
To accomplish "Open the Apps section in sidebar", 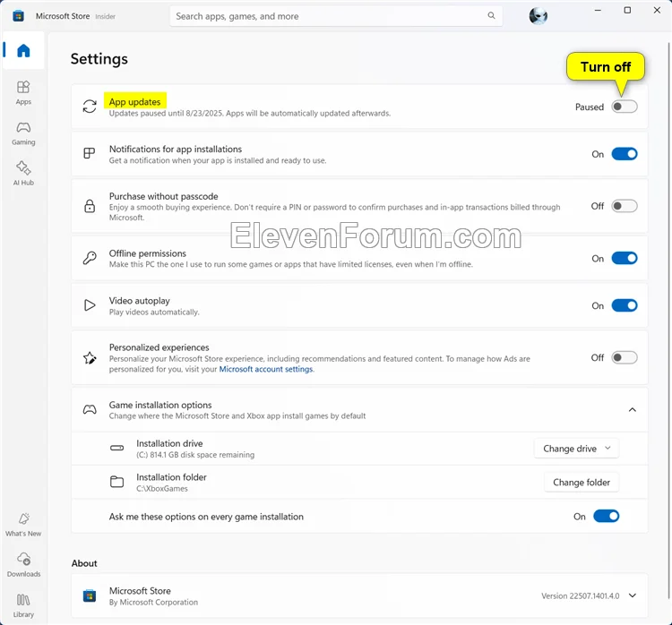I will [23, 92].
